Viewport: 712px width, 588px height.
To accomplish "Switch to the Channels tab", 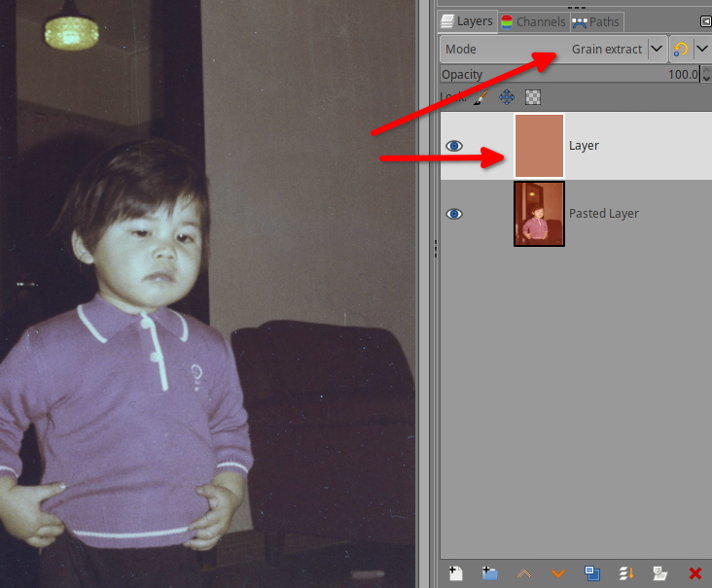I will pos(534,21).
